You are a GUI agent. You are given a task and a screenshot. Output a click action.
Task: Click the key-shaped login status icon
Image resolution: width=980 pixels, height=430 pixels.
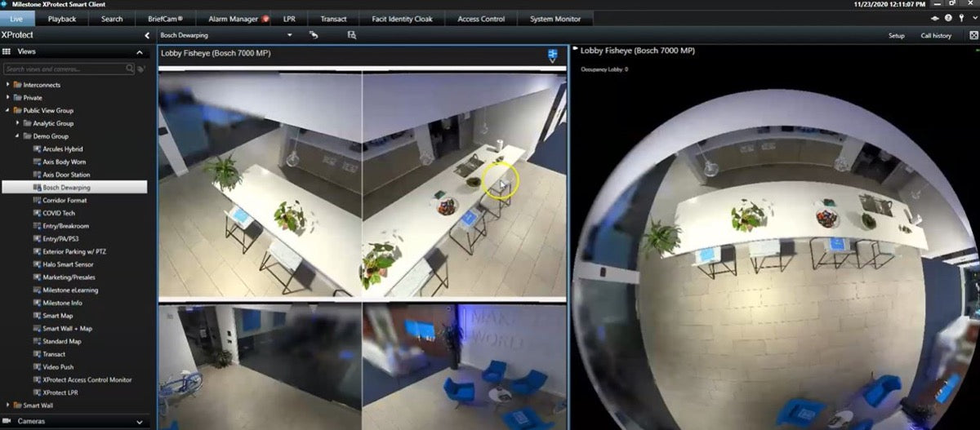[960, 19]
